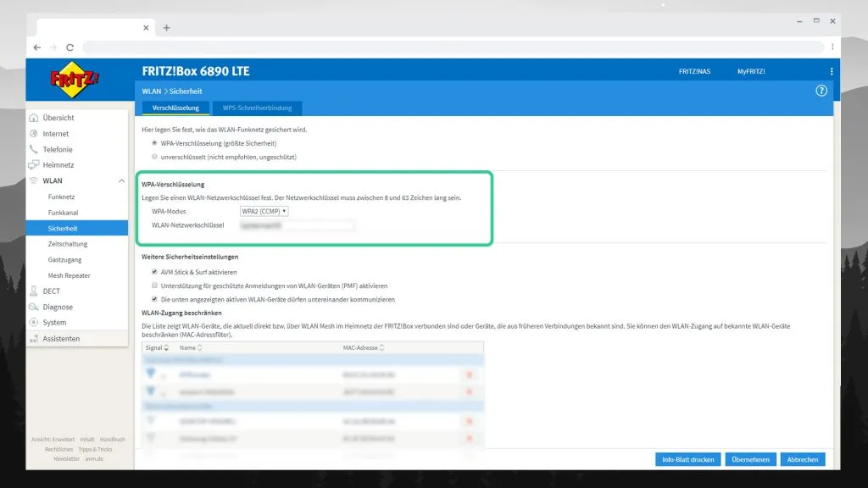The width and height of the screenshot is (868, 488).
Task: Open the FRITZ!Box three-dot menu
Action: [x=831, y=71]
